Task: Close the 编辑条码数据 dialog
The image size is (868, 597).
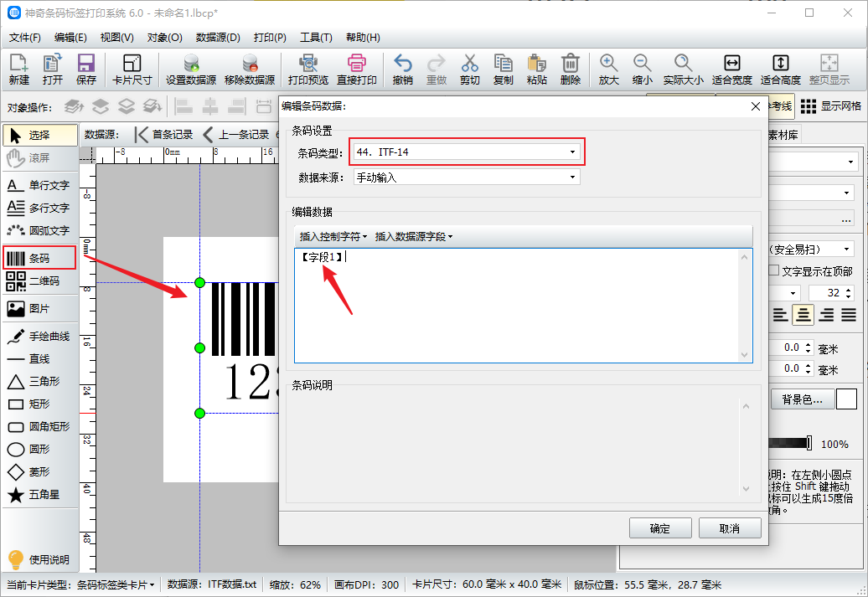Action: pos(756,106)
